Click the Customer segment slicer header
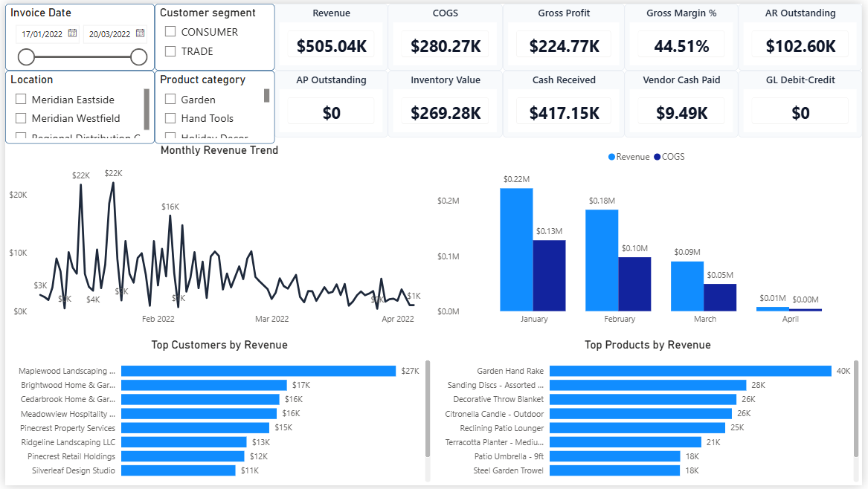Viewport: 868px width, 489px height. pos(208,13)
